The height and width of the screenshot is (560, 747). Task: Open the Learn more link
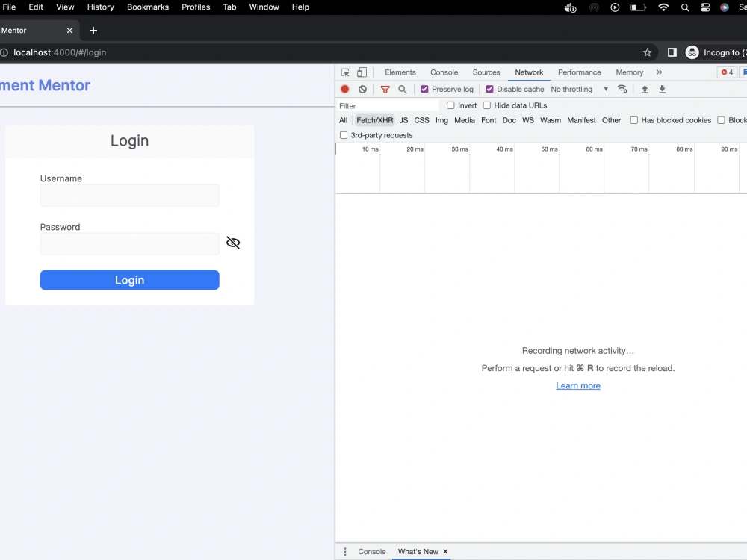pyautogui.click(x=578, y=386)
